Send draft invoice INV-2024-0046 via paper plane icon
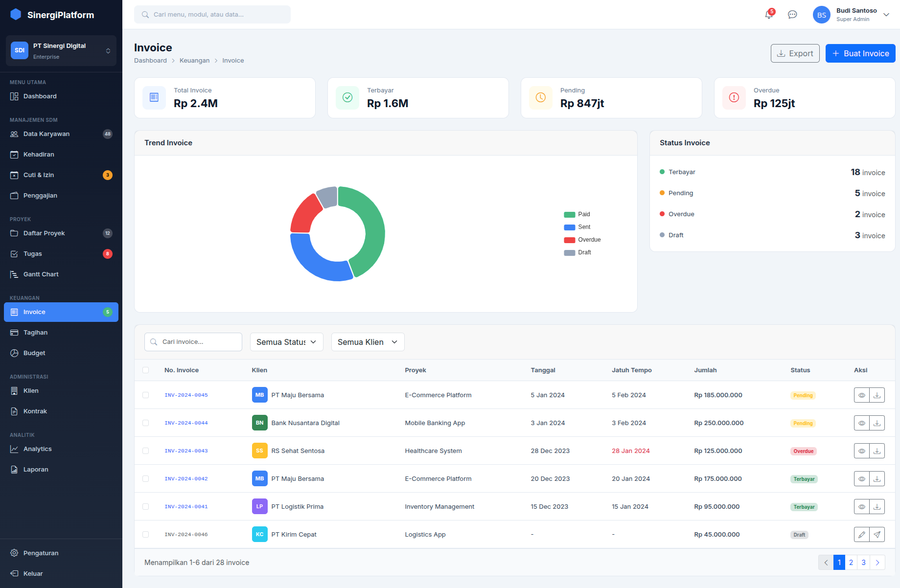This screenshot has height=588, width=900. [x=877, y=535]
